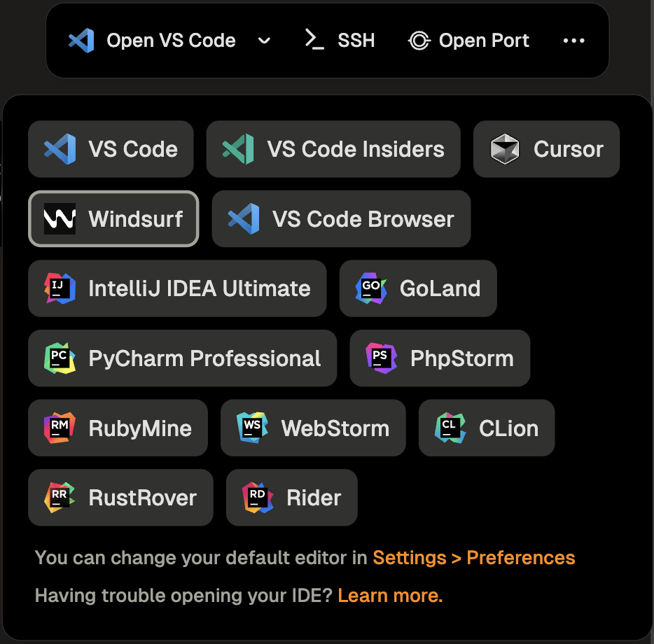
Task: Pick GoLand from the IDE list
Action: pos(418,288)
